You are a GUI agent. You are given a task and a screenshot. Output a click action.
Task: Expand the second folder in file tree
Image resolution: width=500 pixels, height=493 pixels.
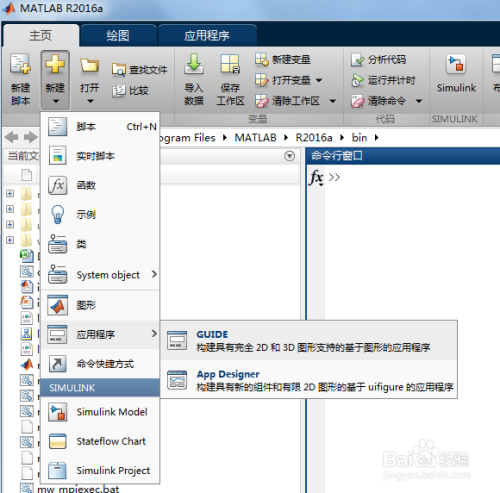10,209
